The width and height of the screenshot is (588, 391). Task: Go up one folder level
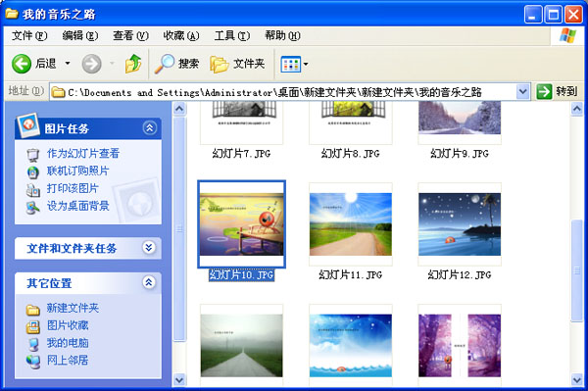tap(133, 64)
